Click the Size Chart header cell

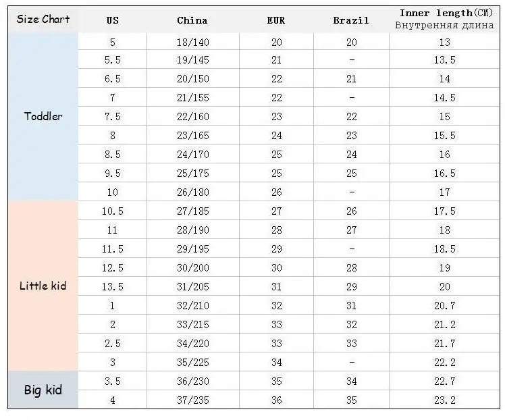(x=43, y=20)
